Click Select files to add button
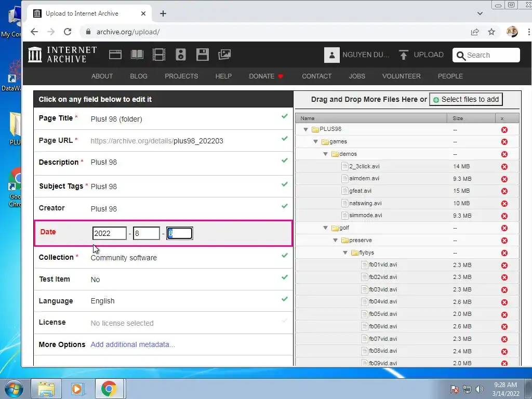Image resolution: width=532 pixels, height=399 pixels. [x=466, y=99]
